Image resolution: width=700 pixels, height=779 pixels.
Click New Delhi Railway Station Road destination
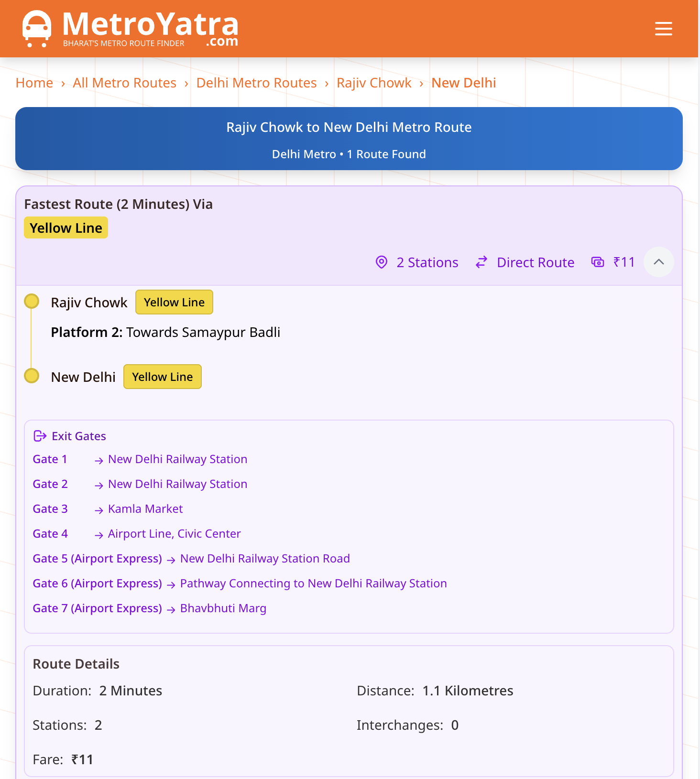265,559
